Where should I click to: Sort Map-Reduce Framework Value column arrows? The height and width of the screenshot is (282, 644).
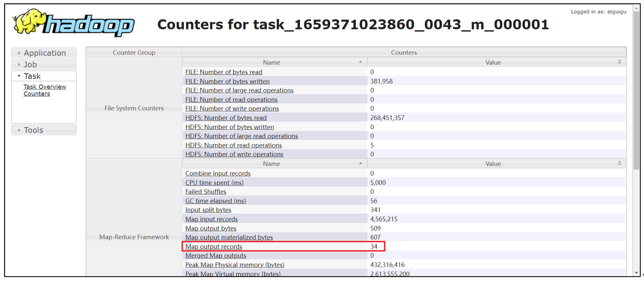click(619, 164)
